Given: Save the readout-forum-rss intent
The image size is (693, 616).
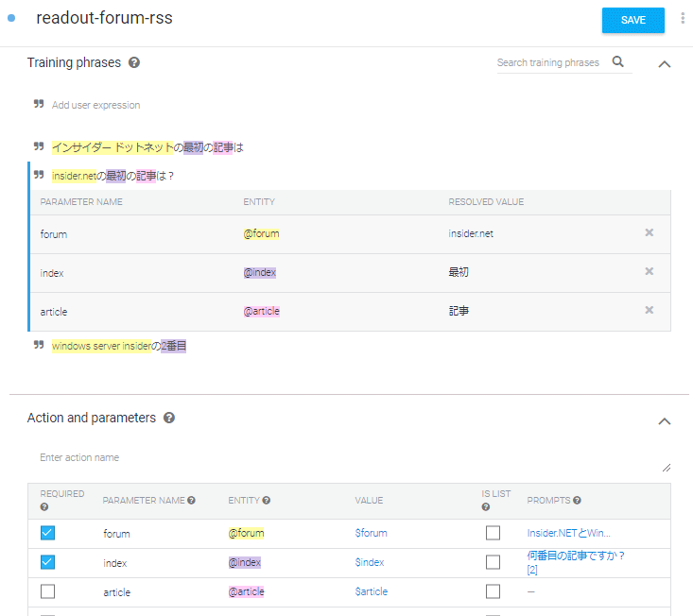Looking at the screenshot, I should click(632, 20).
